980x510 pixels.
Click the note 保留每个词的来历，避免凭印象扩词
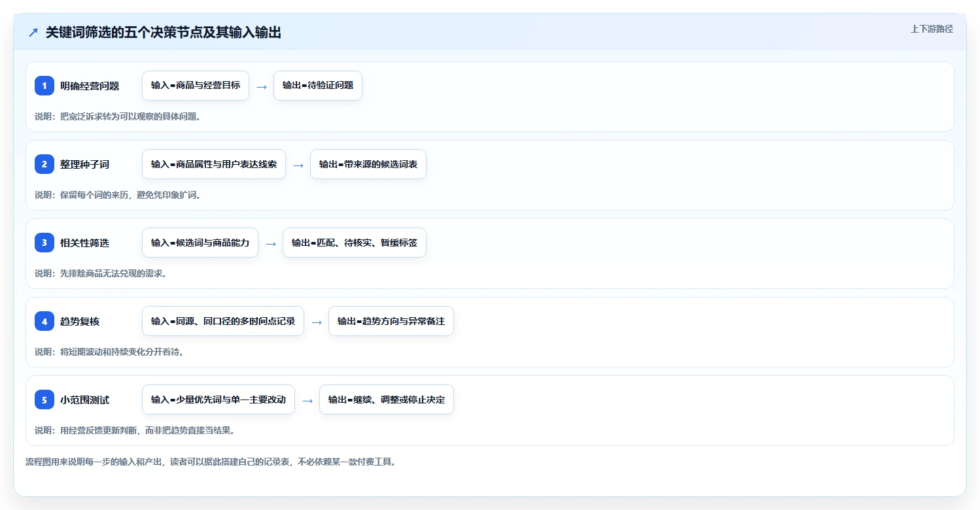pyautogui.click(x=118, y=195)
